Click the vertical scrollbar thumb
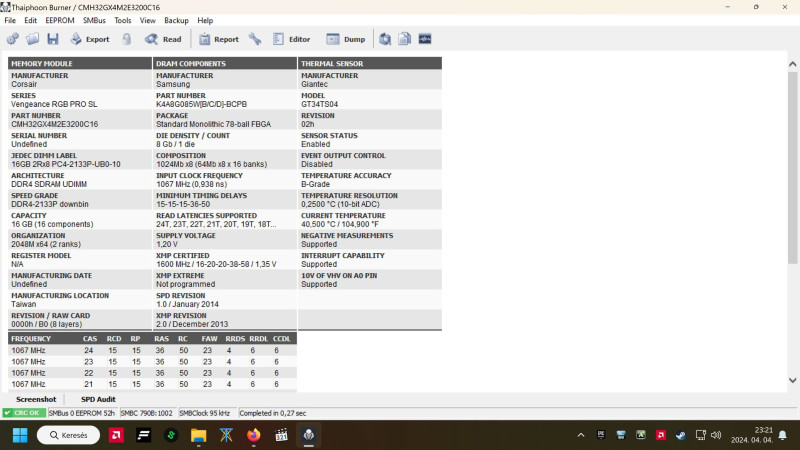 click(x=792, y=167)
